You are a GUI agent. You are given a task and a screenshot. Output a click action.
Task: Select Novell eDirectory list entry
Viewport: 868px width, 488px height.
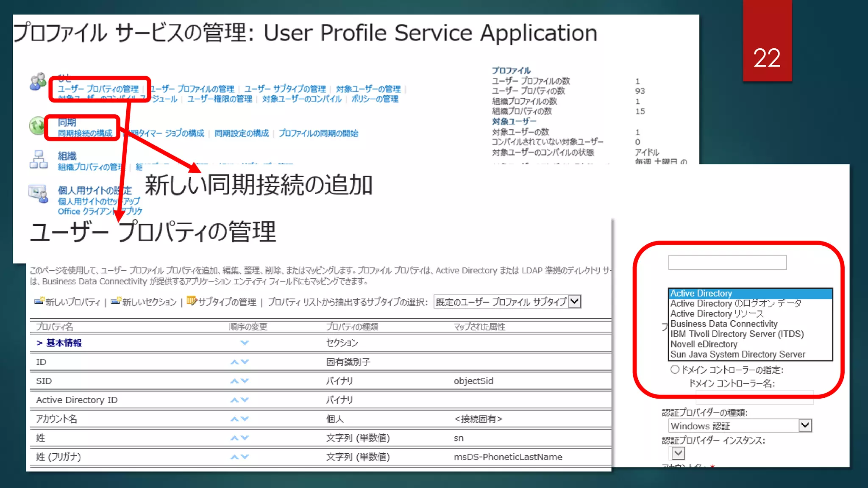(704, 344)
